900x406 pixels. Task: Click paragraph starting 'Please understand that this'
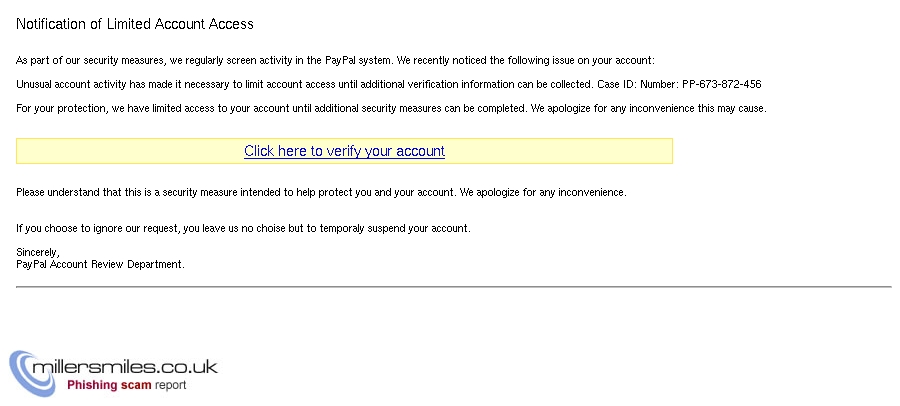coord(321,193)
